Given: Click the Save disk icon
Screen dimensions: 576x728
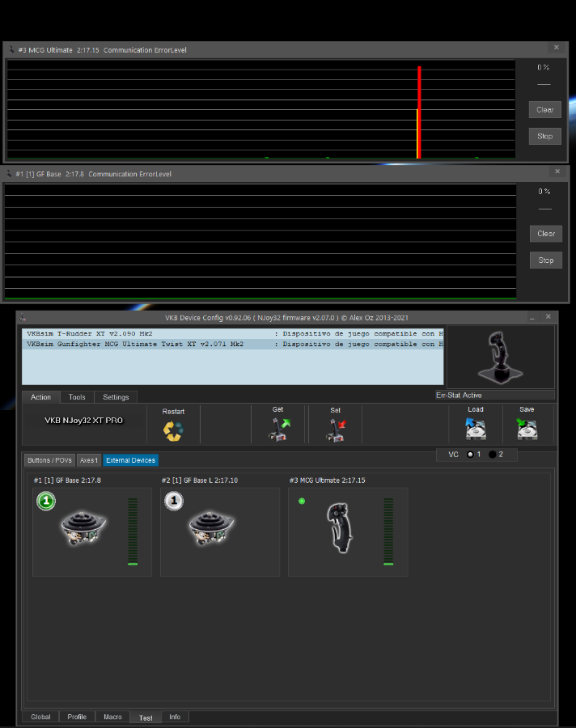Looking at the screenshot, I should pyautogui.click(x=527, y=429).
